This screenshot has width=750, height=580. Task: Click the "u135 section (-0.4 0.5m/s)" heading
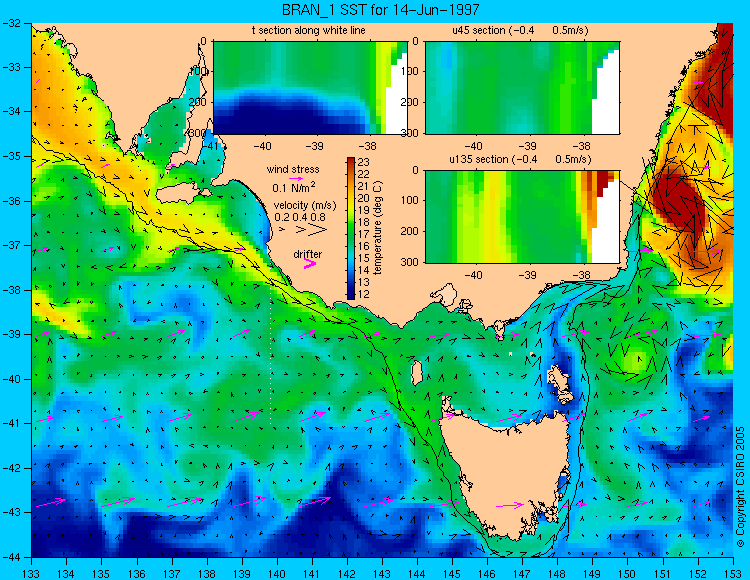pyautogui.click(x=520, y=159)
